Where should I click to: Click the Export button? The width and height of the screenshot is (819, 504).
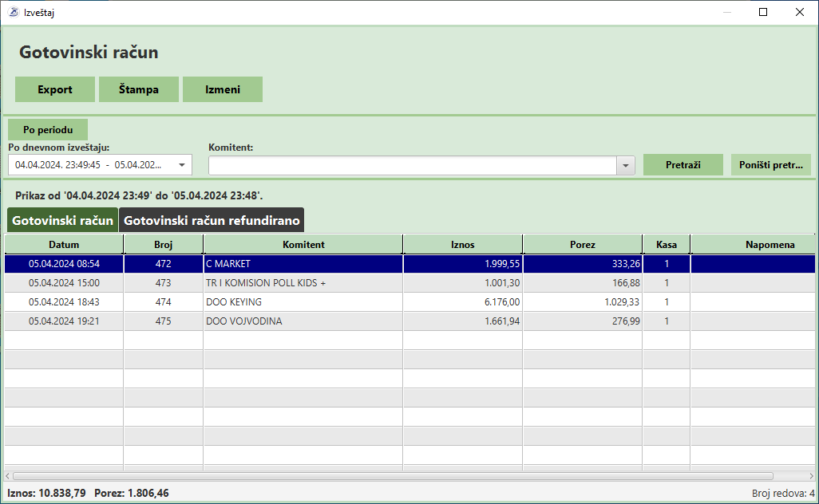point(55,89)
